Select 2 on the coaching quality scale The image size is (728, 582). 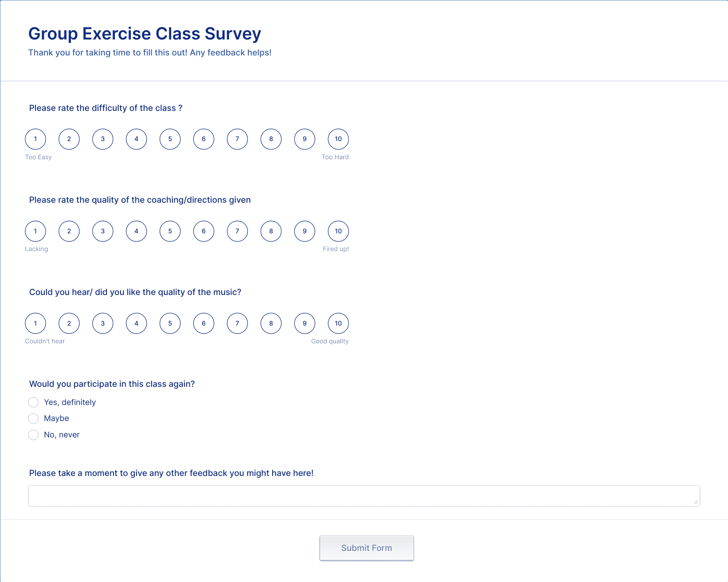point(69,231)
